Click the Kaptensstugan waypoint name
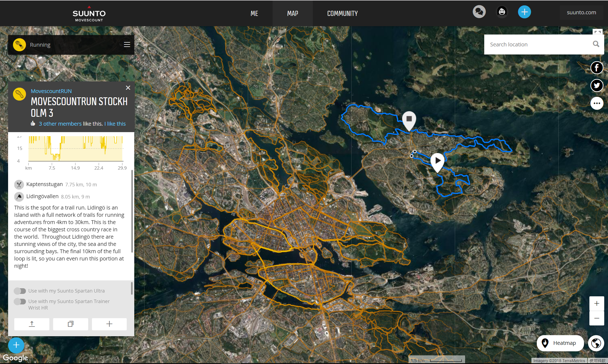The height and width of the screenshot is (364, 608). pos(44,184)
